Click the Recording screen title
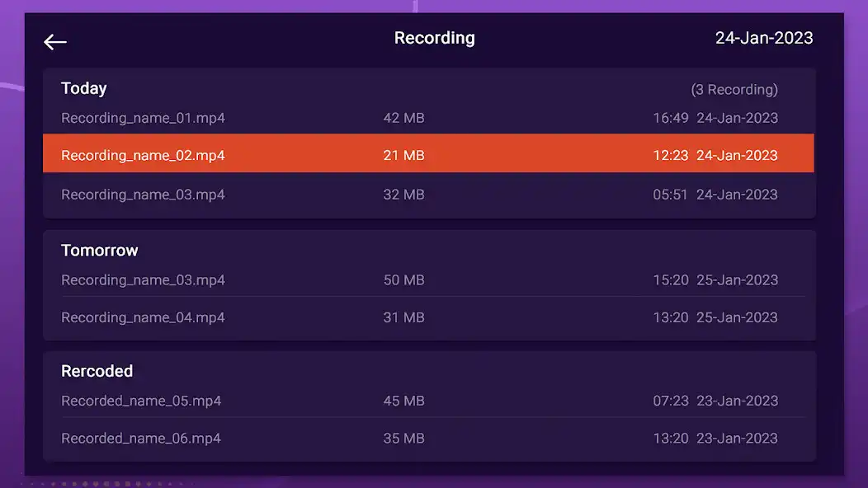This screenshot has height=488, width=868. coord(434,37)
